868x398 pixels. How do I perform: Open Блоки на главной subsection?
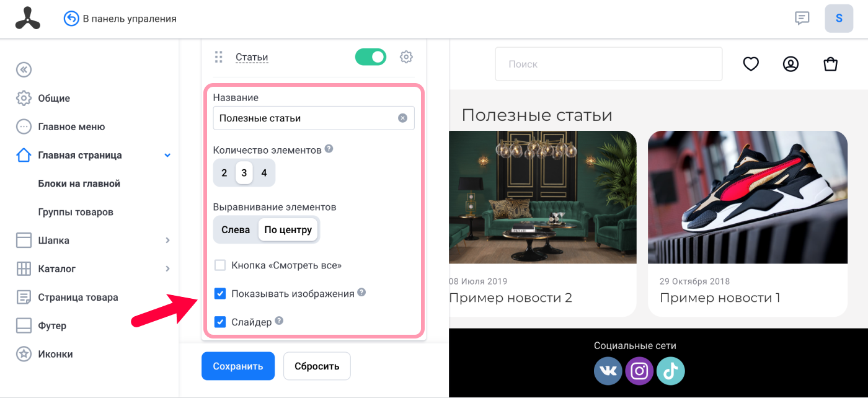tap(79, 184)
